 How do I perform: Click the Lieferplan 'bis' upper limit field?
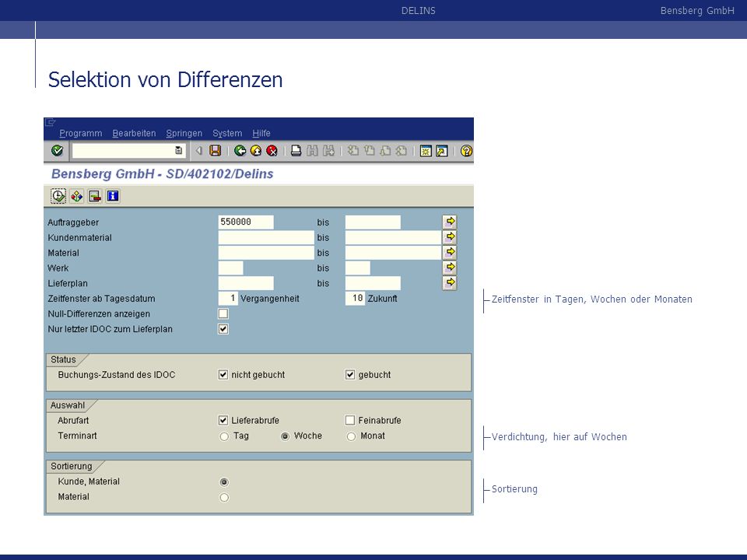373,283
